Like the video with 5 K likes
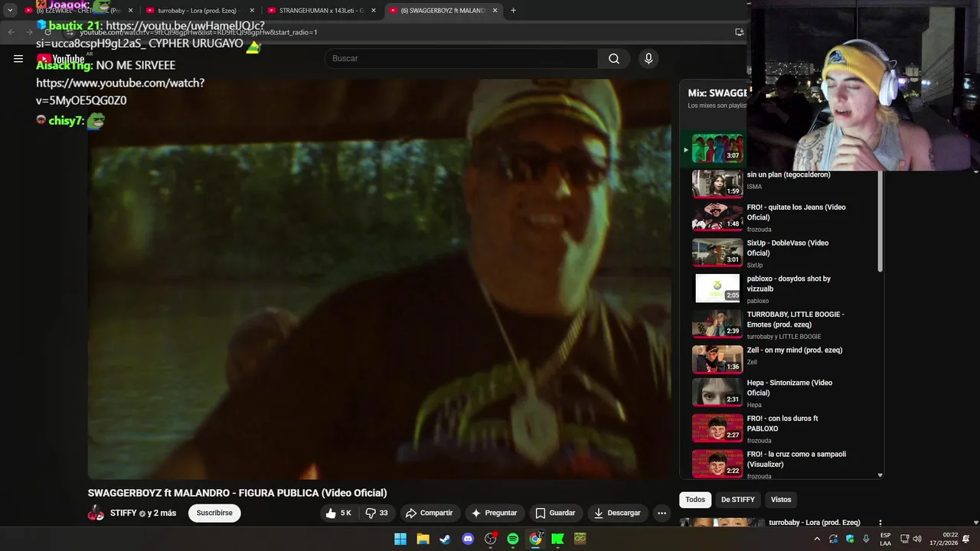The image size is (980, 551). coord(338,513)
